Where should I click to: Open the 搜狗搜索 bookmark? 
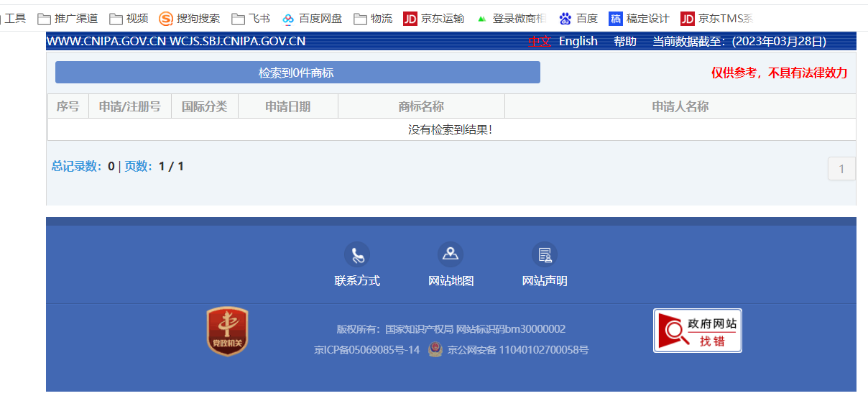pos(190,19)
